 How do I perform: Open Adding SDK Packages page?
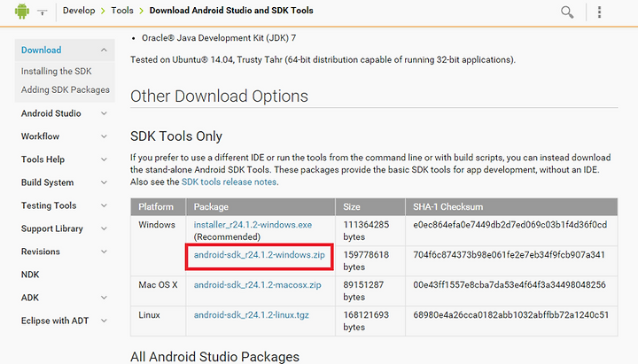click(65, 89)
